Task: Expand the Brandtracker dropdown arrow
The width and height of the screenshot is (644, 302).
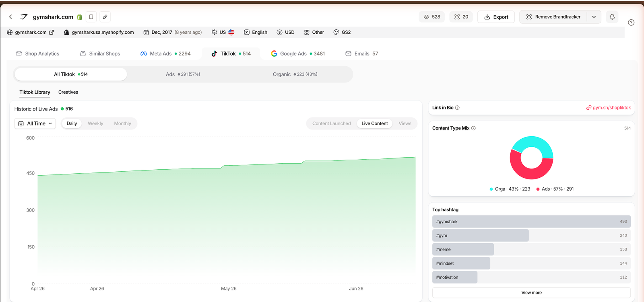Action: (x=594, y=17)
